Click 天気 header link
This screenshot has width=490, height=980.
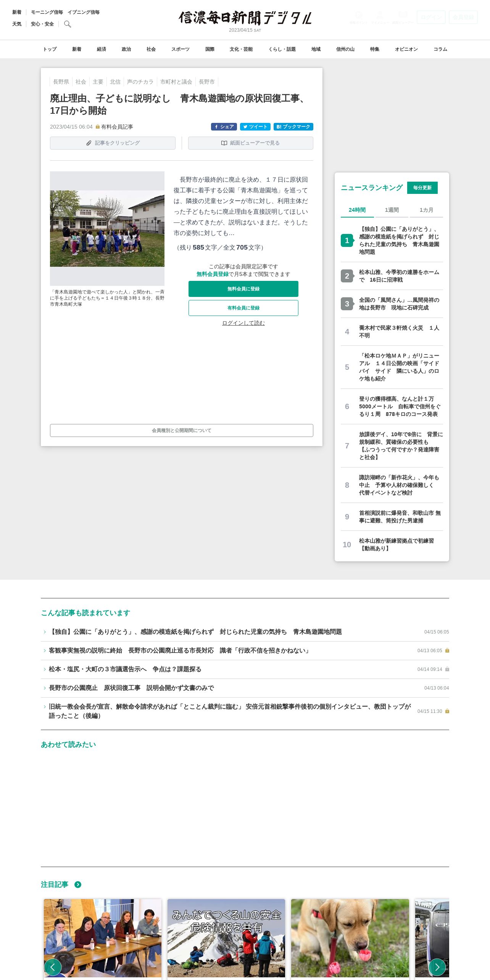(17, 24)
